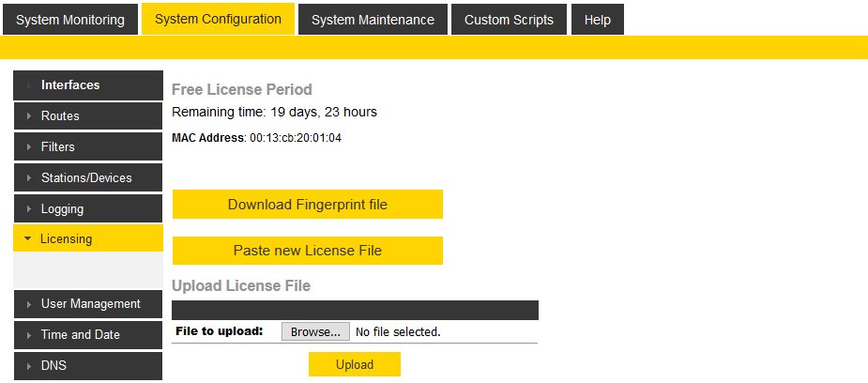Expand the User Management section
Viewport: 868px width, 383px height.
[87, 304]
